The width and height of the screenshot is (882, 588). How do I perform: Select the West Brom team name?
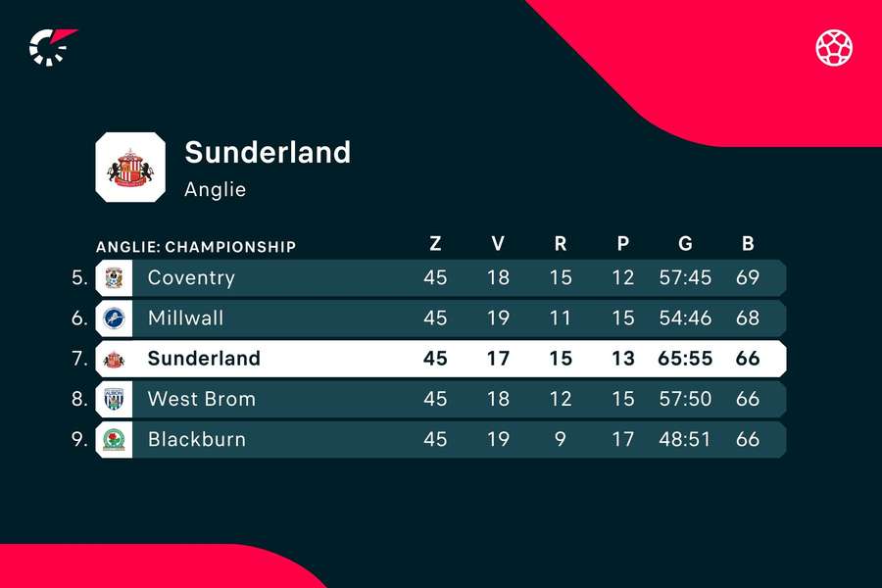201,399
